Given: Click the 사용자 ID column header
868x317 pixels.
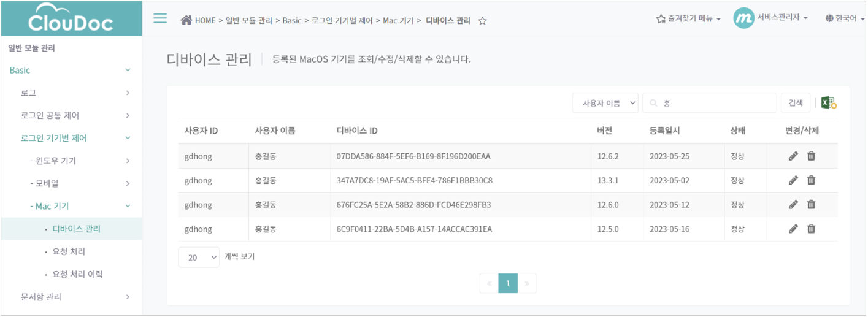Looking at the screenshot, I should pyautogui.click(x=201, y=131).
